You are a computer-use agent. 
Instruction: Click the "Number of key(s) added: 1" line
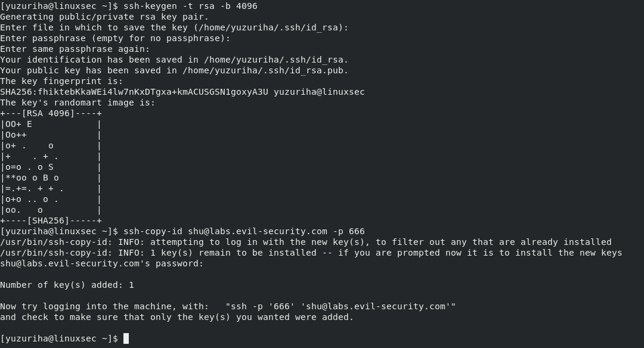point(67,285)
